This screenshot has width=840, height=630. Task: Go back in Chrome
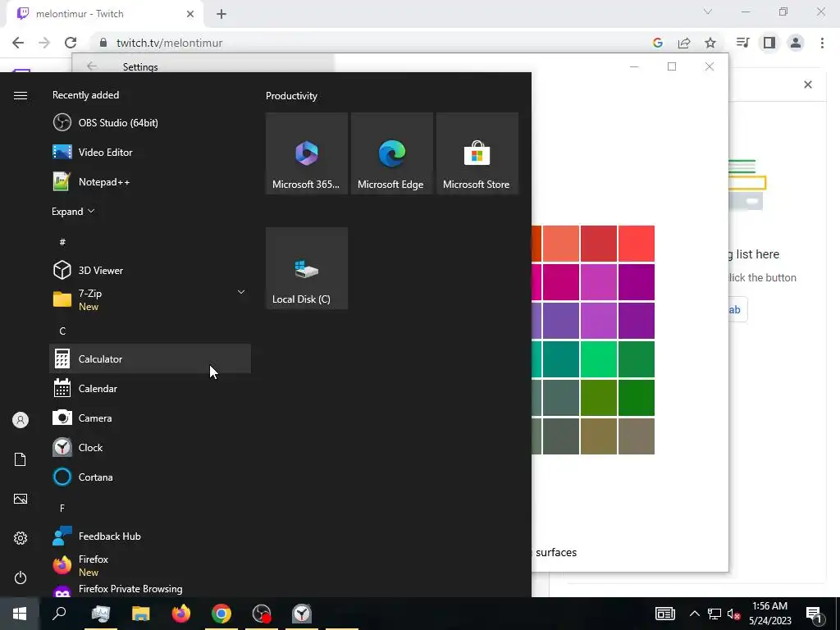18,43
